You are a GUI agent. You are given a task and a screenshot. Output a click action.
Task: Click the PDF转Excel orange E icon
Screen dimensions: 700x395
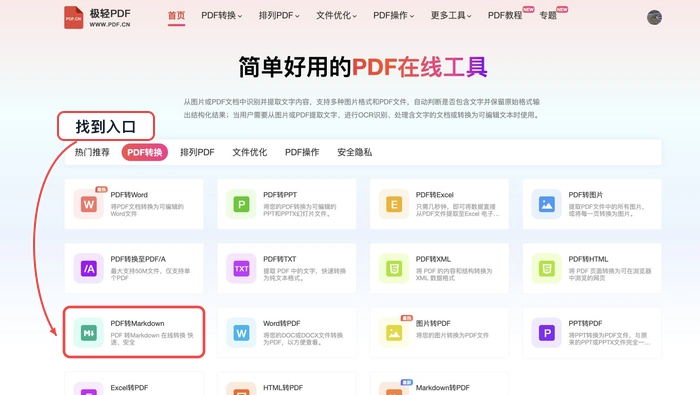(x=394, y=204)
